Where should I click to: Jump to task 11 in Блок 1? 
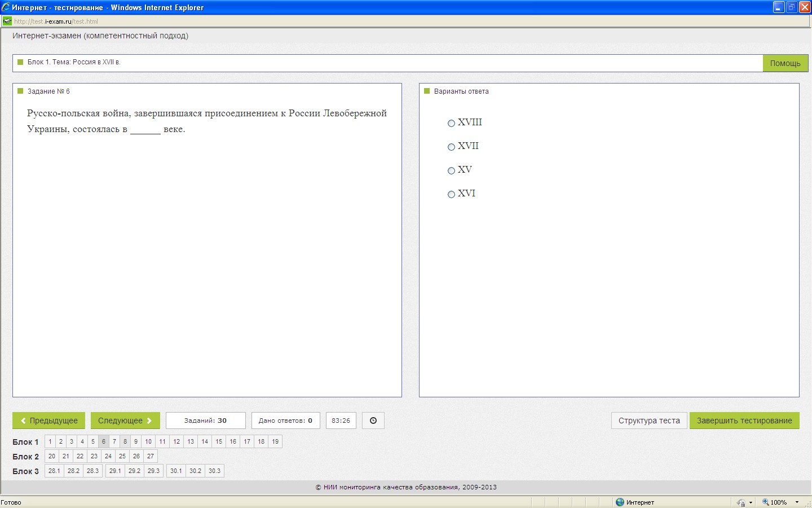pyautogui.click(x=162, y=441)
